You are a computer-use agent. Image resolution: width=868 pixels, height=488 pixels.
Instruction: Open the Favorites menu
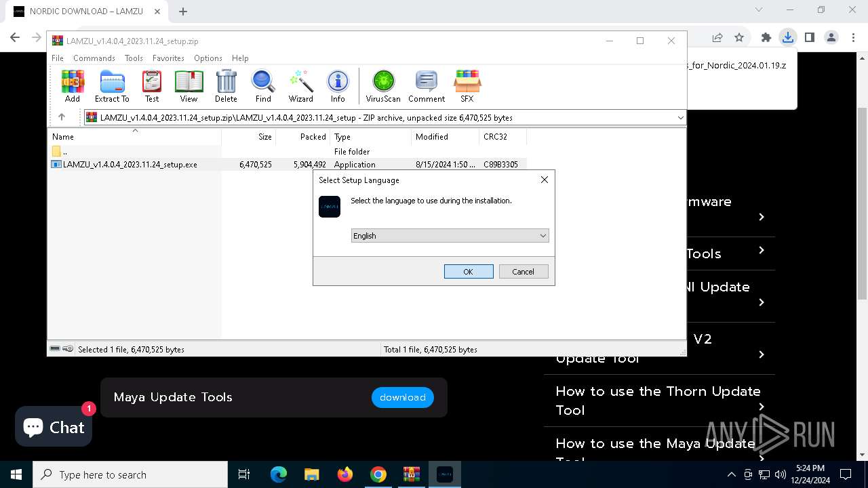(168, 58)
